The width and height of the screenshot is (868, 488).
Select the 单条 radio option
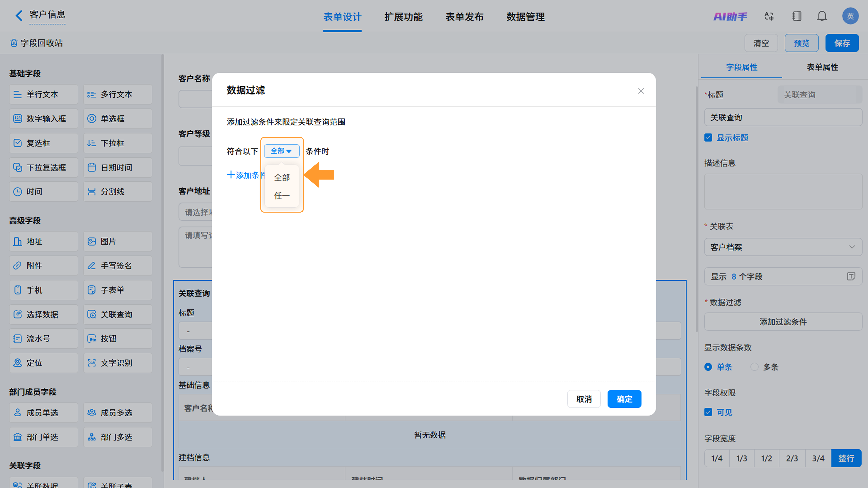click(x=708, y=367)
